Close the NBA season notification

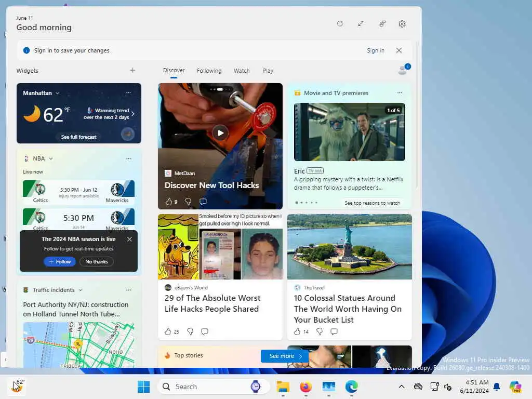pos(129,239)
